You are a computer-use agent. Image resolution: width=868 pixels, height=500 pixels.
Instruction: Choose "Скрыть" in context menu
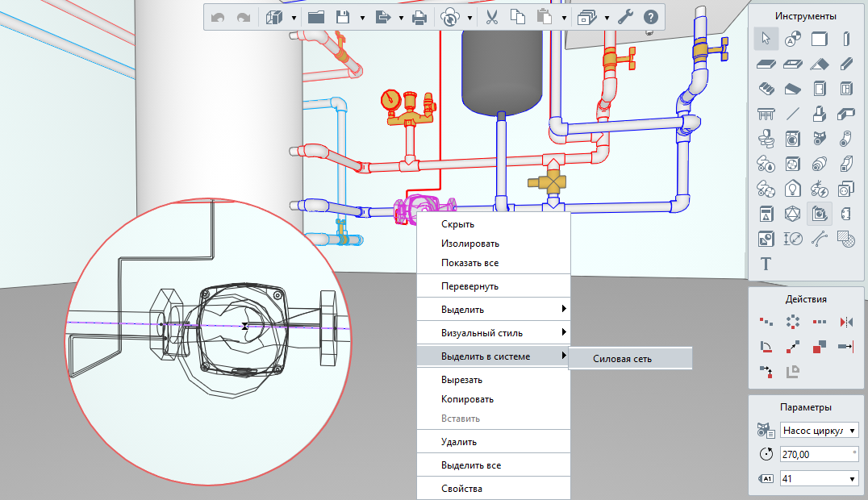(x=493, y=224)
